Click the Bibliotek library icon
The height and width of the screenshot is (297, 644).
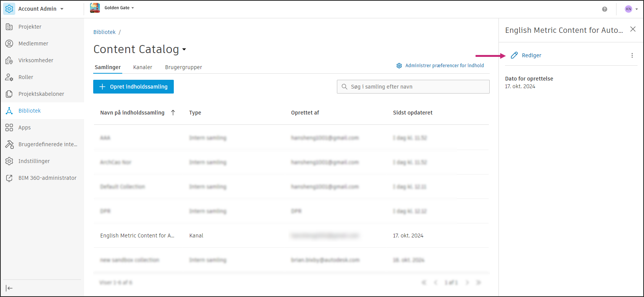pyautogui.click(x=9, y=111)
